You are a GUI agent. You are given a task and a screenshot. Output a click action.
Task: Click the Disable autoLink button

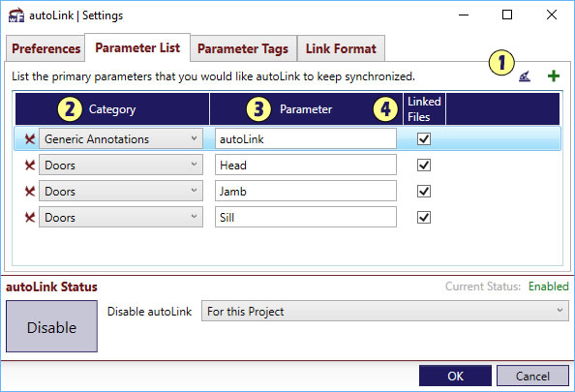pyautogui.click(x=51, y=326)
